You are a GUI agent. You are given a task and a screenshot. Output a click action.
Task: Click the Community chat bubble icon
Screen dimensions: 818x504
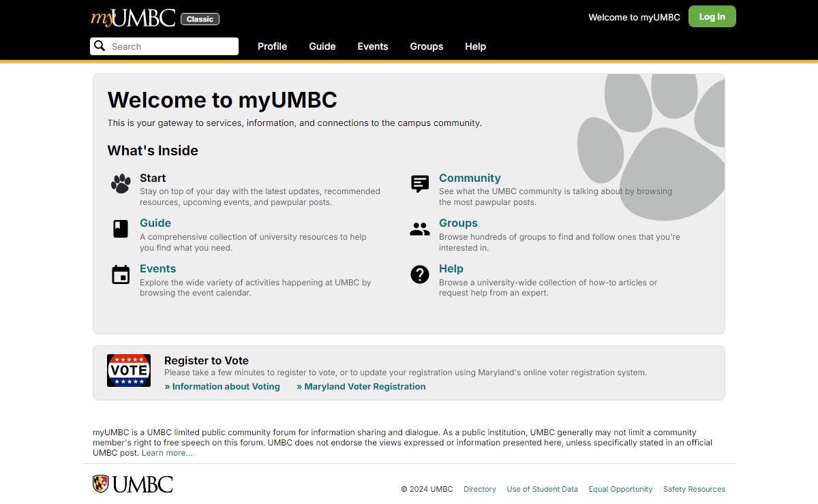420,183
